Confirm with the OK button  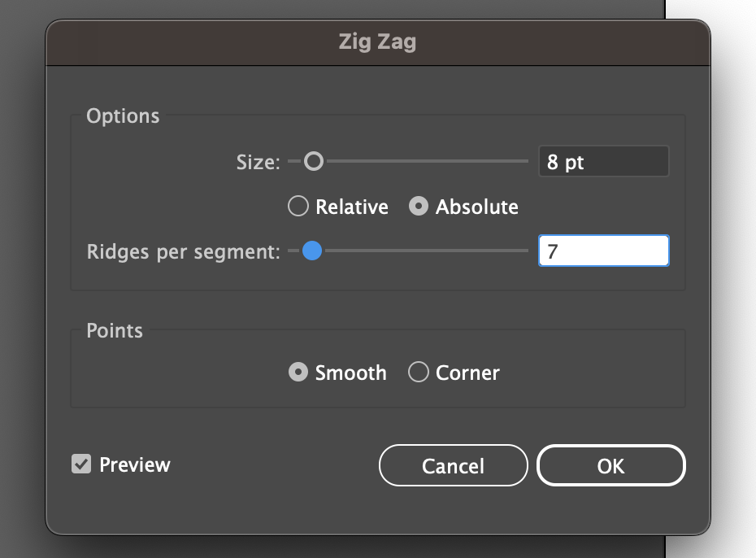click(610, 466)
